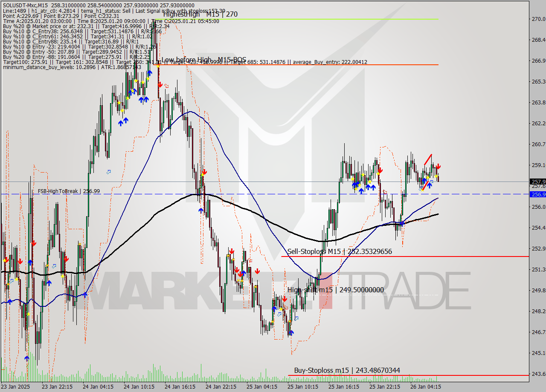Click the current price tag 257.9 on price axis

tap(537, 182)
